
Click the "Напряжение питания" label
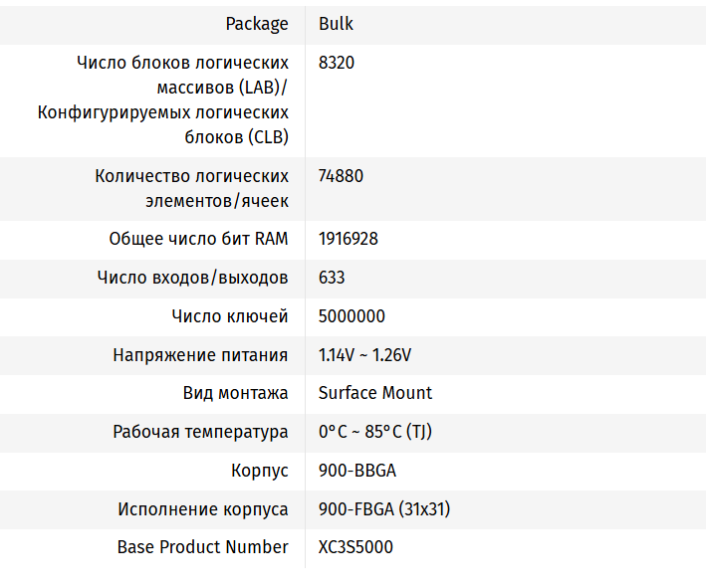coord(200,355)
